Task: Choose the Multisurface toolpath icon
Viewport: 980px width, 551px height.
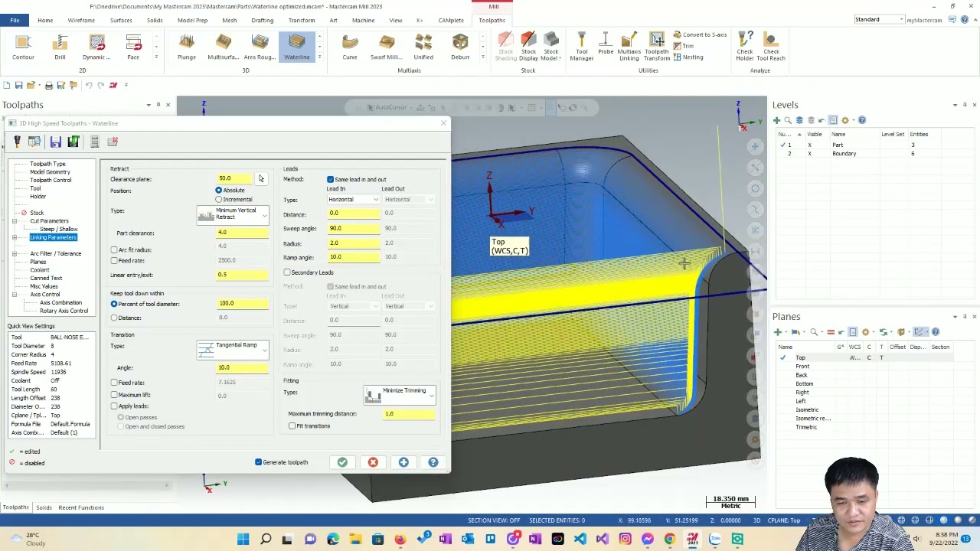Action: (223, 47)
